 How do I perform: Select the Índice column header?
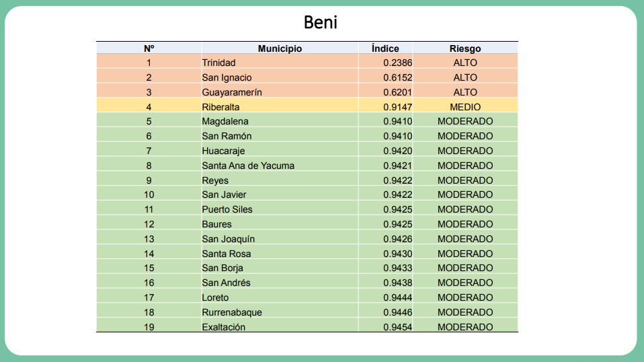pyautogui.click(x=385, y=48)
